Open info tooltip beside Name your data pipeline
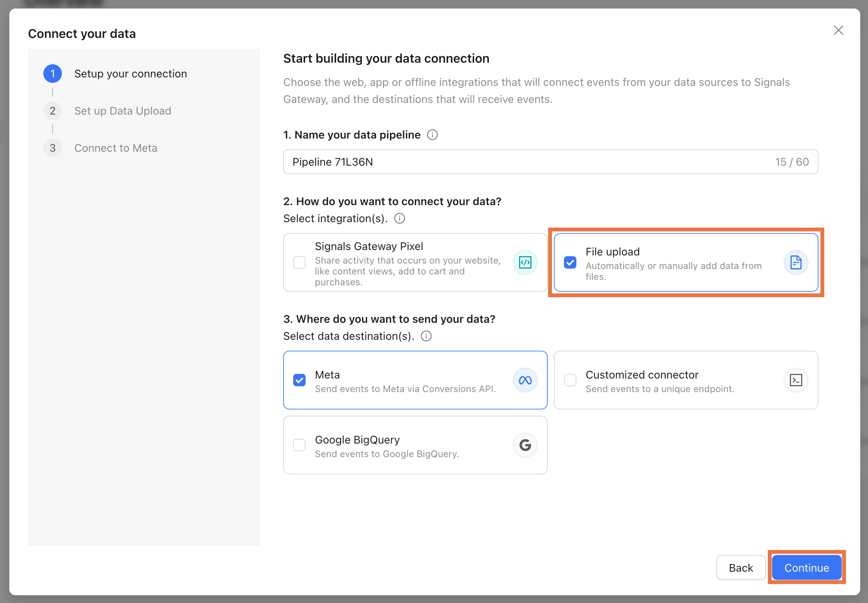 pos(432,135)
